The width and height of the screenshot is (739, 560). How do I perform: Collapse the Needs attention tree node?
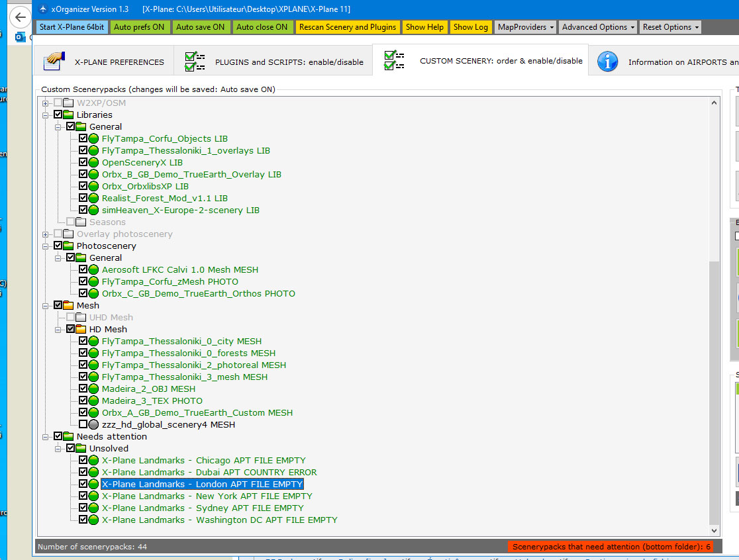(45, 437)
